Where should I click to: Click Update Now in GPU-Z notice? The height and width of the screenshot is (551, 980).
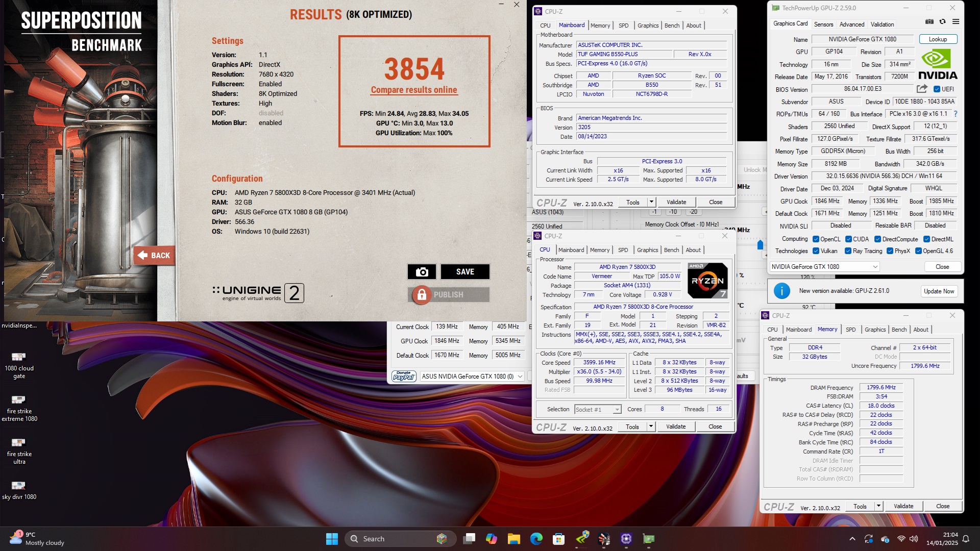pyautogui.click(x=939, y=291)
